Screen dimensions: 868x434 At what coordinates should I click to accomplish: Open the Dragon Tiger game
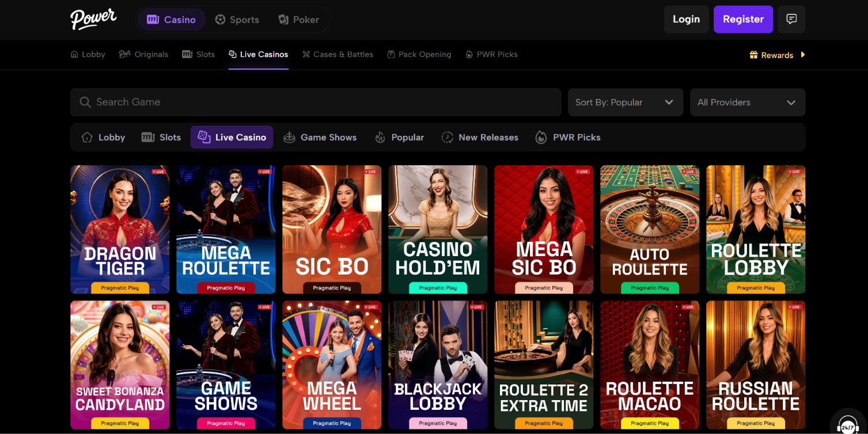click(x=120, y=230)
